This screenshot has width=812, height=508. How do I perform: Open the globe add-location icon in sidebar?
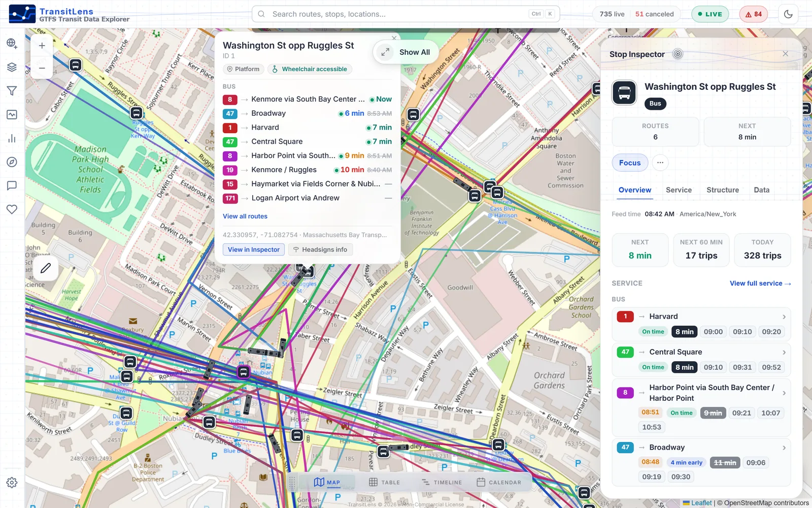12,43
